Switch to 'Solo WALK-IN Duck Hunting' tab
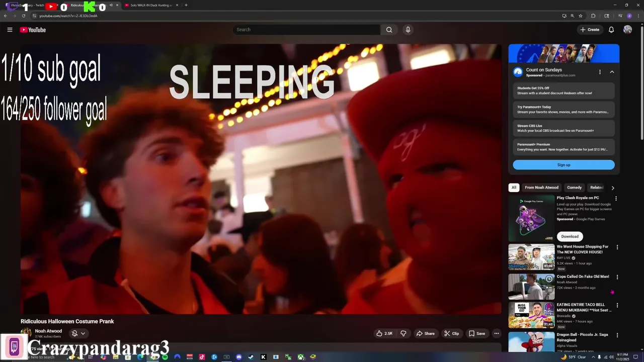Image resolution: width=644 pixels, height=362 pixels. click(x=151, y=5)
